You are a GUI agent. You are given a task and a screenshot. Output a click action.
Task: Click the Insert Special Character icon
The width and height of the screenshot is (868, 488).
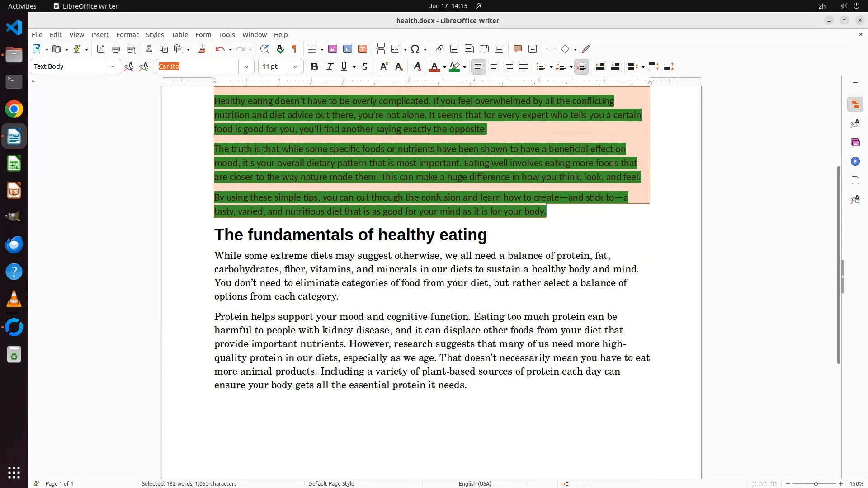click(415, 49)
